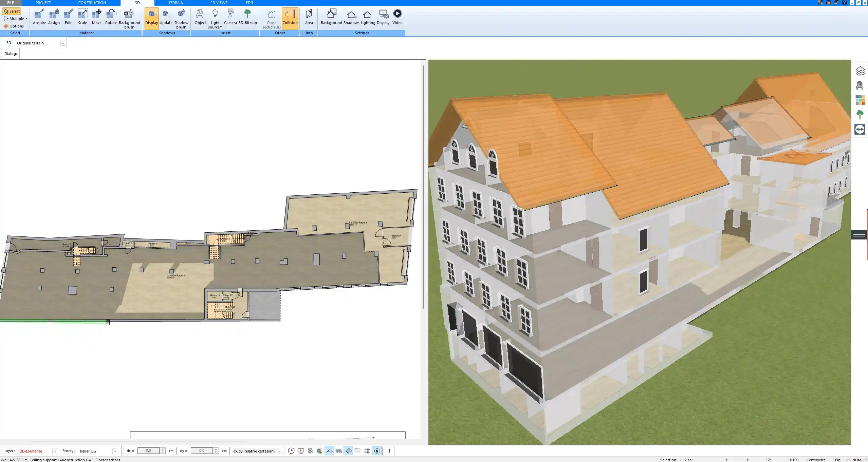Increase the dx value with stepper
Screen dimensions: 868x462
pos(163,449)
